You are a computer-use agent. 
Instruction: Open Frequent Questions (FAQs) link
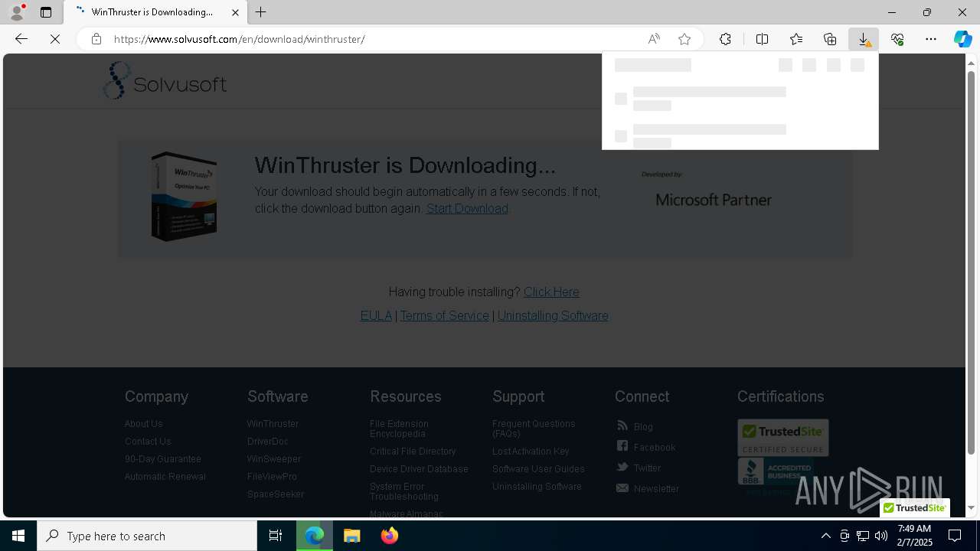pos(534,429)
